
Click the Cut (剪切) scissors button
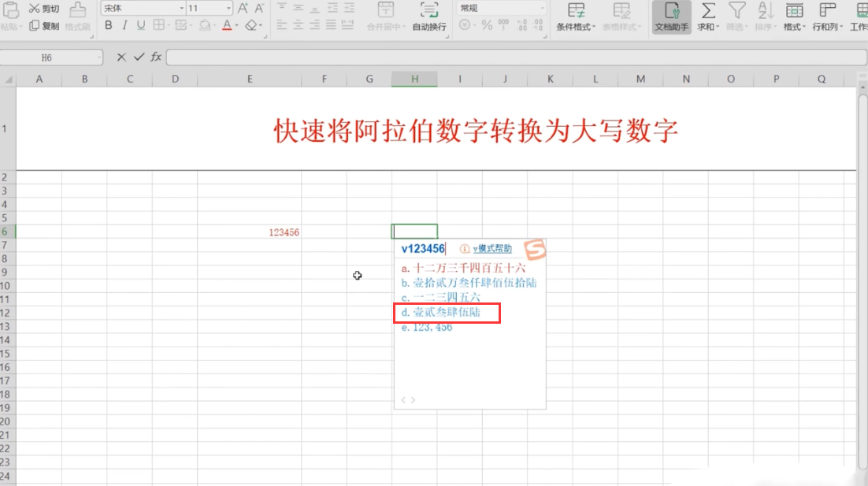click(x=44, y=9)
